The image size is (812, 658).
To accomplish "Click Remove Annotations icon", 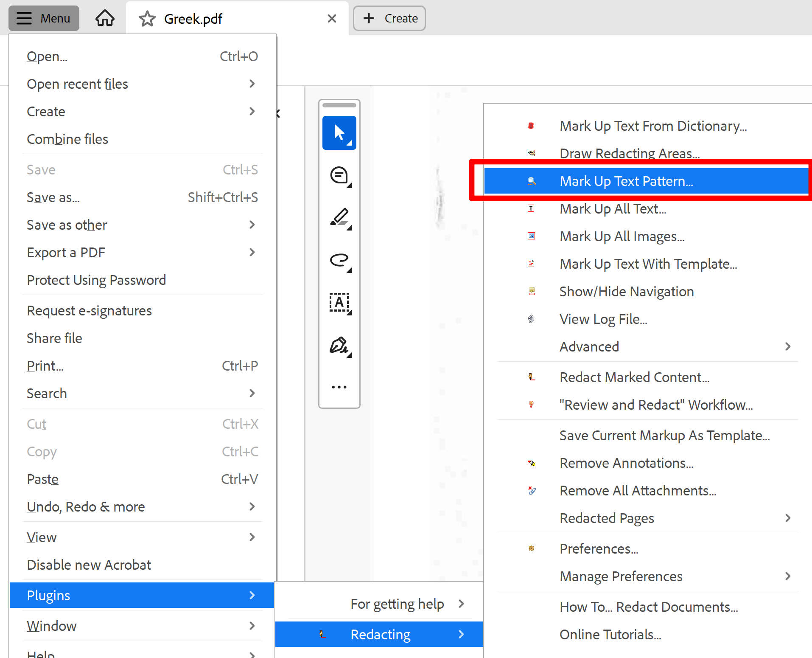I will 531,463.
